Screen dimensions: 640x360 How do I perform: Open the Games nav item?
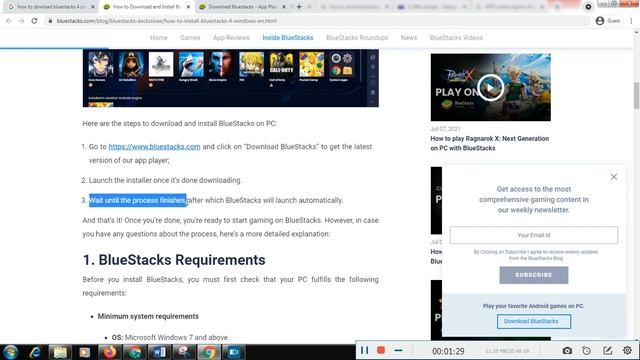(x=190, y=38)
